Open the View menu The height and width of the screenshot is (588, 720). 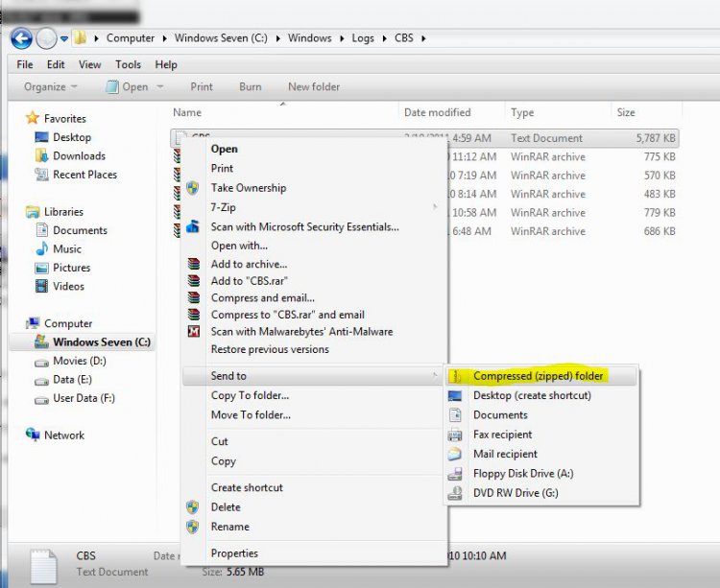tap(89, 64)
